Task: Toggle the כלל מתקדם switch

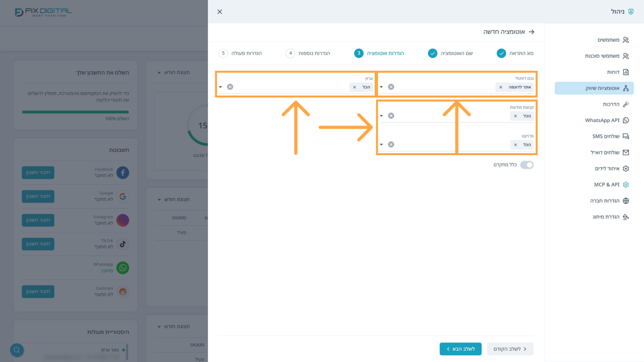Action: 527,165
